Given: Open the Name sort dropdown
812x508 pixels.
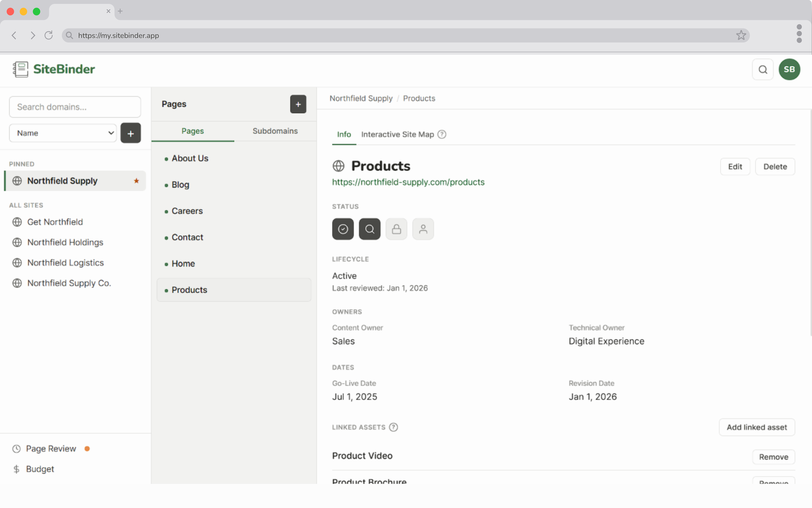Looking at the screenshot, I should [x=63, y=133].
